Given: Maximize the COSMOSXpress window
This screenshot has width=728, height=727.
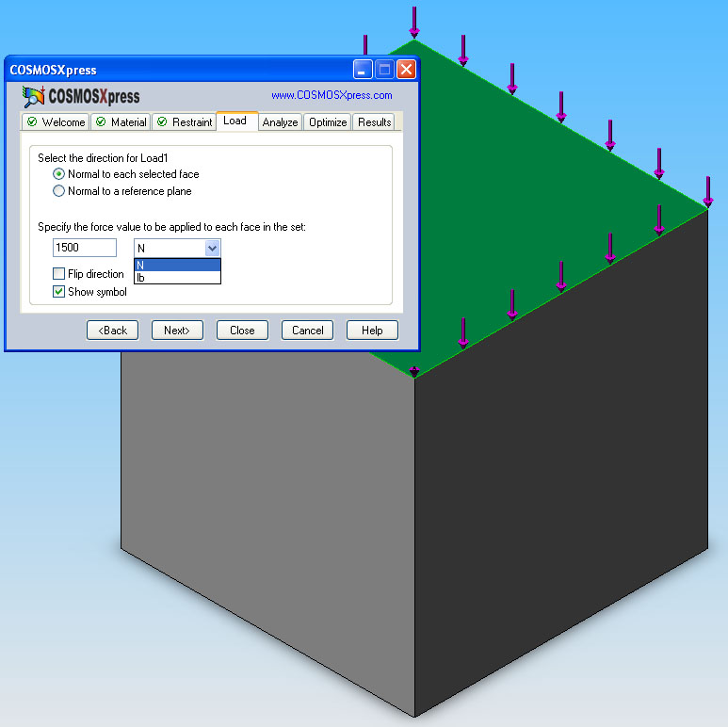Looking at the screenshot, I should pyautogui.click(x=384, y=70).
